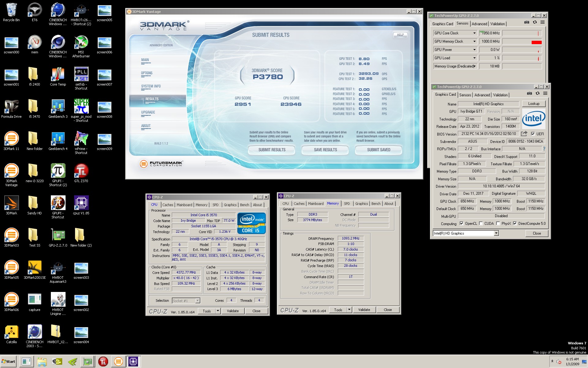Select the HWBOT Aquamark3 desktop icon
Viewport: 588px width, 368px height.
pyautogui.click(x=58, y=272)
